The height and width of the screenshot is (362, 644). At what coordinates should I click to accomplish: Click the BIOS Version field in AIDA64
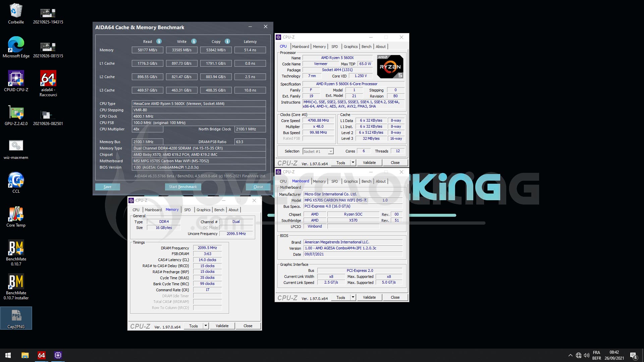coord(199,167)
